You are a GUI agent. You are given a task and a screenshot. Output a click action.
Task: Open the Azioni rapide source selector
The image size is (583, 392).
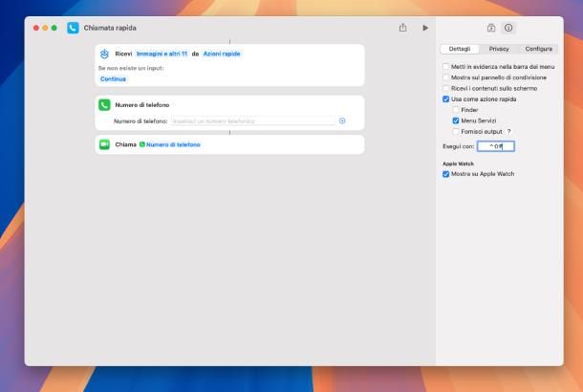click(x=222, y=54)
